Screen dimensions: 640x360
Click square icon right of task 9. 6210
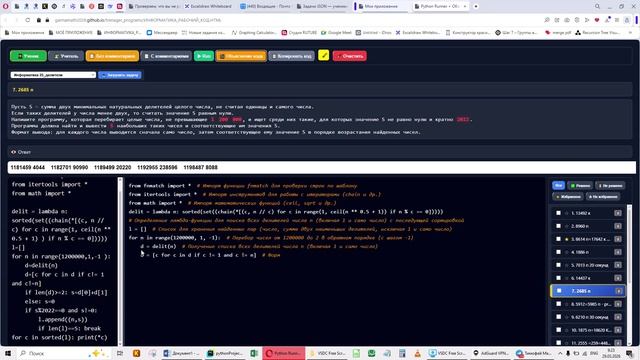(x=618, y=317)
